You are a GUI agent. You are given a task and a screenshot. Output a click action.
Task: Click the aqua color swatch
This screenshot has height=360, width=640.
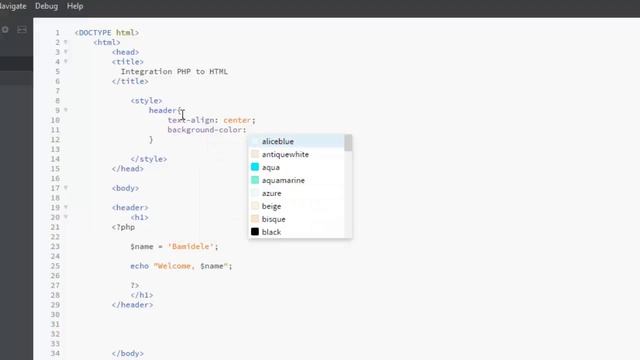click(255, 167)
